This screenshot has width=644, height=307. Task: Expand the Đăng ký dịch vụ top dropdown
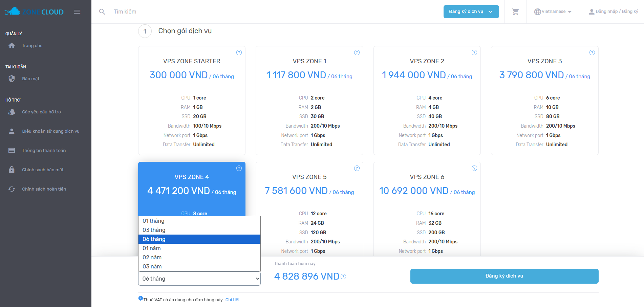pos(471,12)
